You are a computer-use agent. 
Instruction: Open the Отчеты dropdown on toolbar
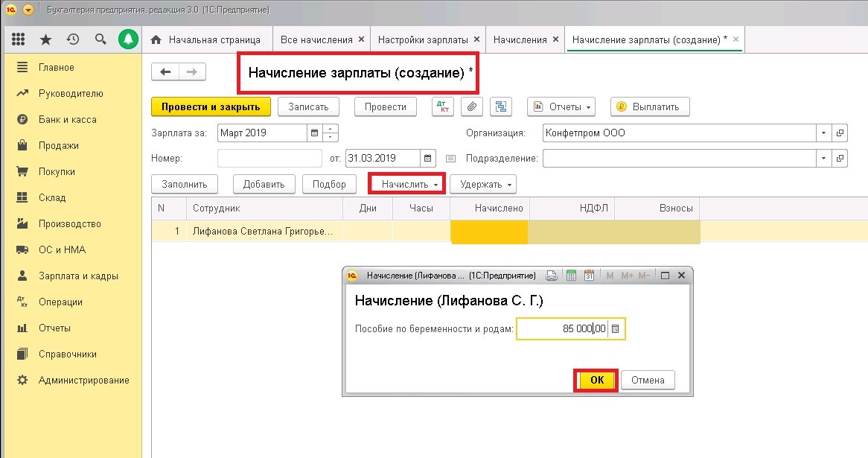[561, 106]
